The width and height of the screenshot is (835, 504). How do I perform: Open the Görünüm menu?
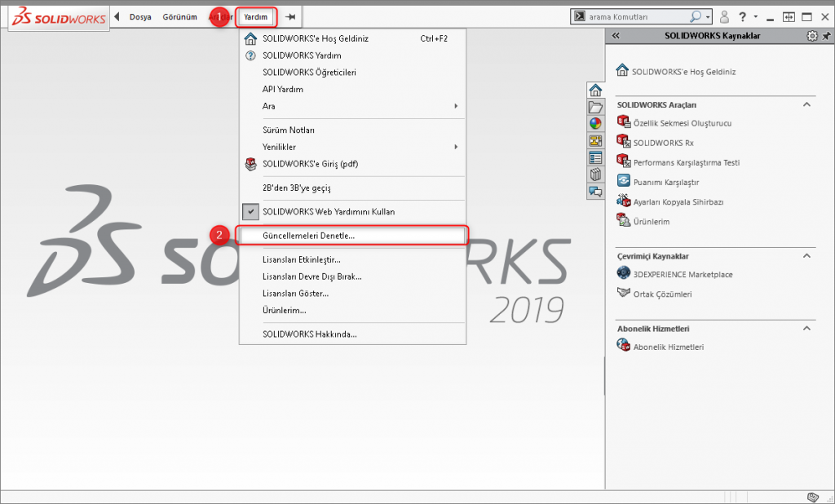pos(179,15)
